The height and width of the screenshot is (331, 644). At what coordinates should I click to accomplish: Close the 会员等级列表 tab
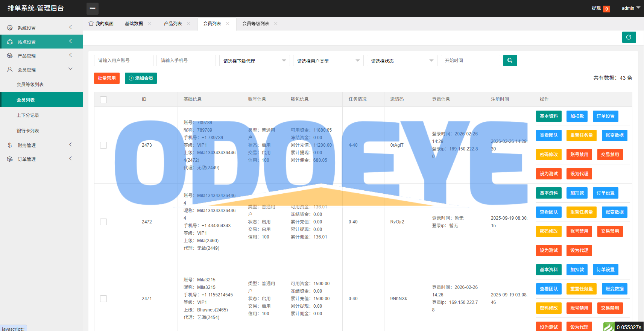point(276,24)
